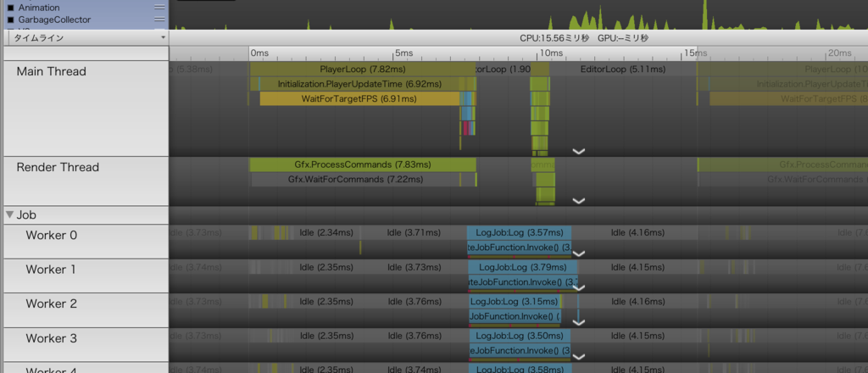The width and height of the screenshot is (868, 373).
Task: Expand Main Thread overflow chevron
Action: [x=578, y=151]
